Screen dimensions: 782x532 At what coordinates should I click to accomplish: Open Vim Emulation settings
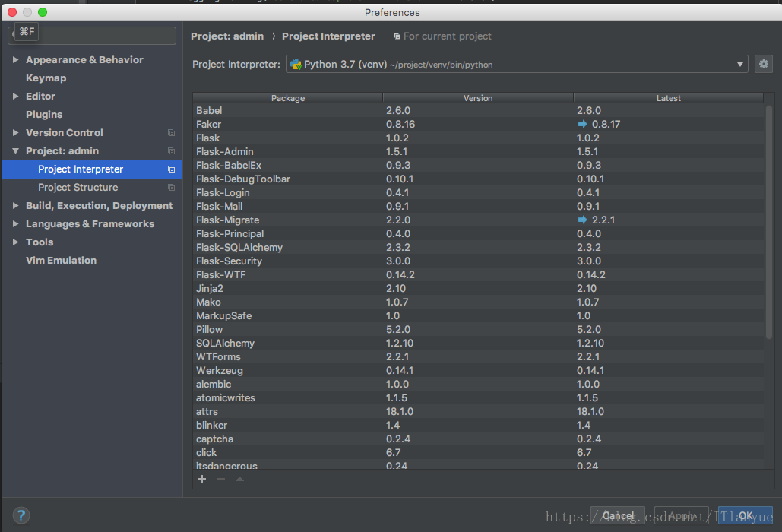[61, 260]
